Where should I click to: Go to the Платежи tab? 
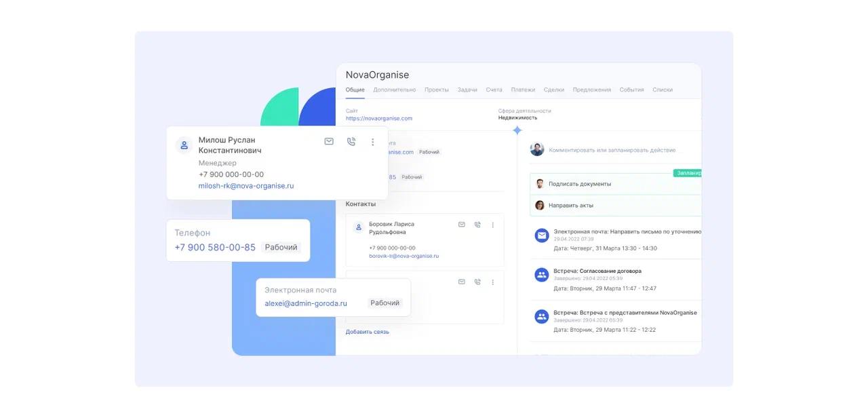click(x=523, y=90)
